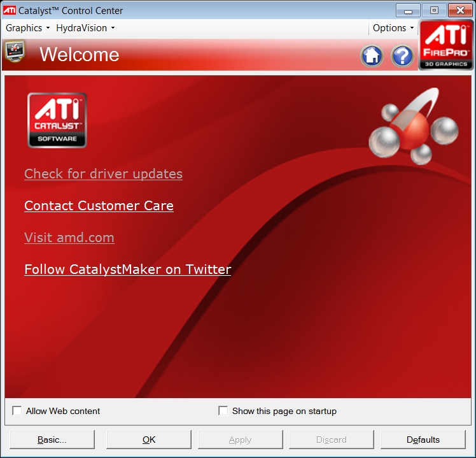The height and width of the screenshot is (458, 476).
Task: Click the Check for driver updates link
Action: tap(103, 174)
